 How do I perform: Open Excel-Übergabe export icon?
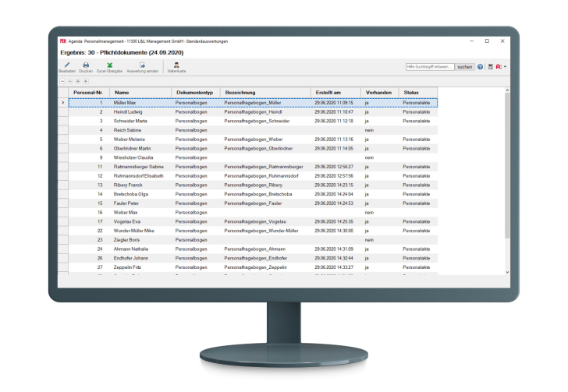(110, 65)
